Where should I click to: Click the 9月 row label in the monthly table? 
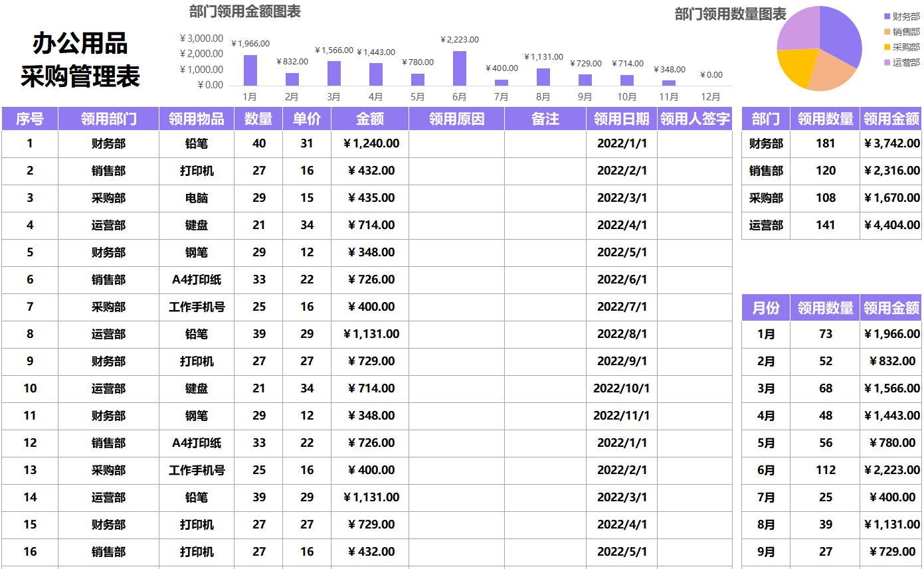coord(766,552)
